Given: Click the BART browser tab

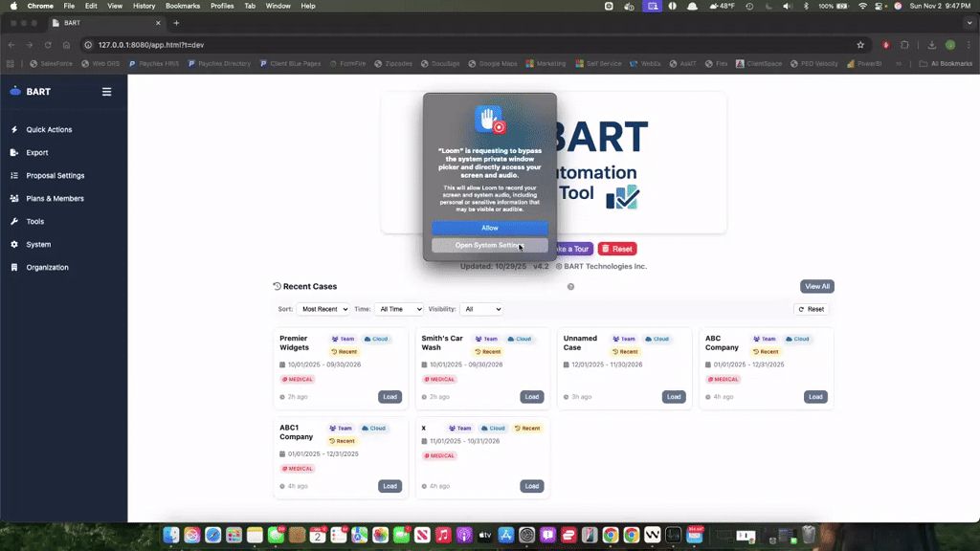Looking at the screenshot, I should (x=106, y=23).
